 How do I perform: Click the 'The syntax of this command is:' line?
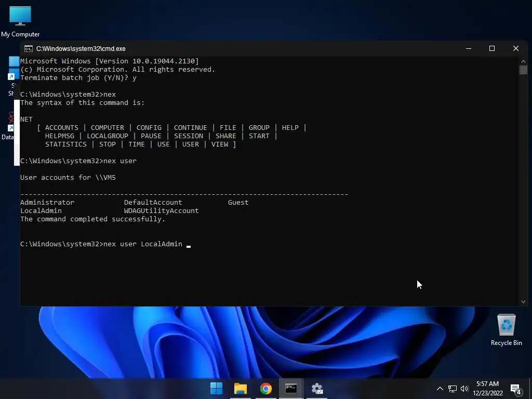pyautogui.click(x=83, y=103)
